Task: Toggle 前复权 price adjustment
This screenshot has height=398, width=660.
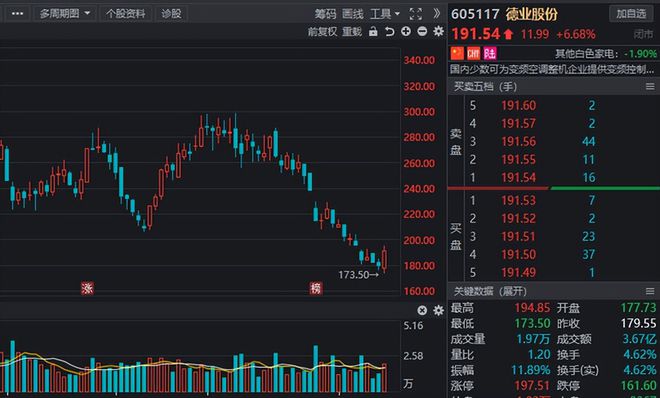Action: tap(322, 32)
